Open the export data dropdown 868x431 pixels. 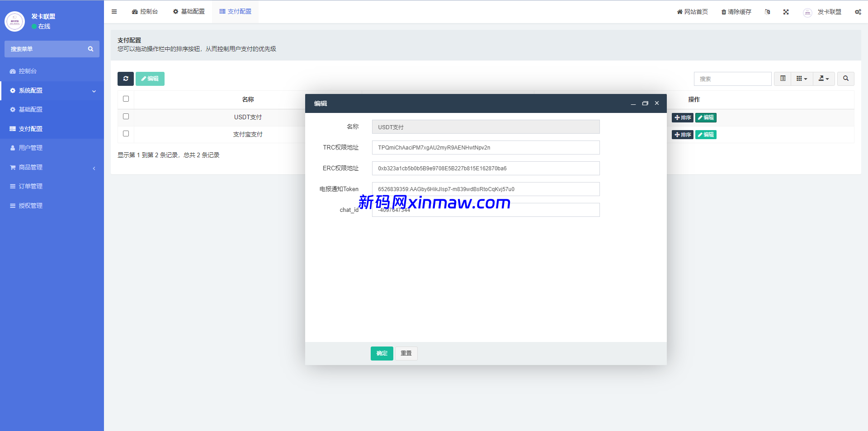tap(824, 79)
